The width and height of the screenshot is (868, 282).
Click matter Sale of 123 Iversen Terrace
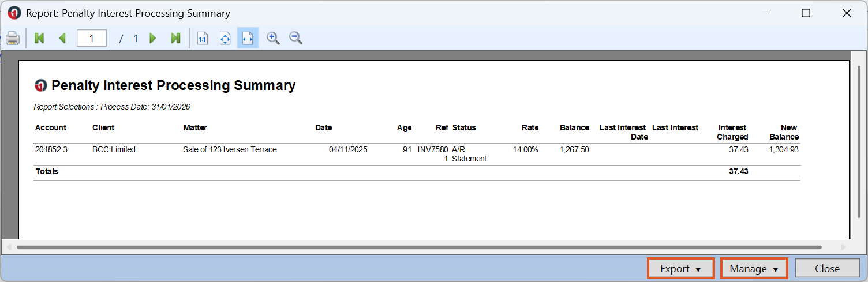tap(230, 149)
